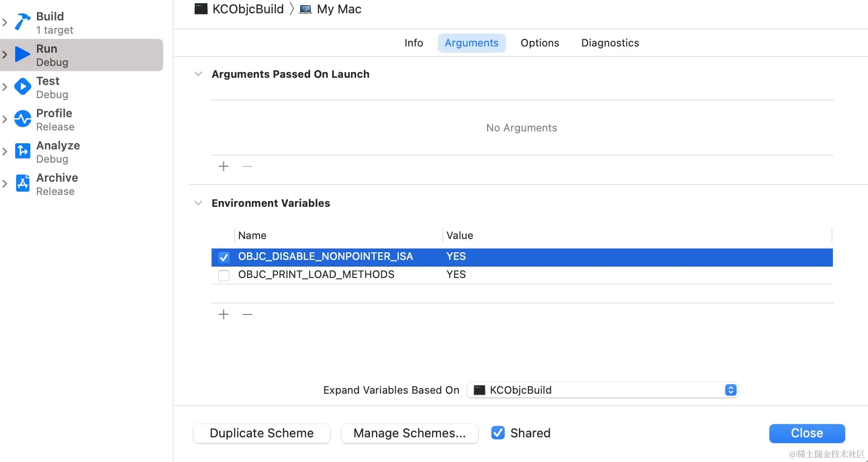Toggle the Shared scheme checkbox
This screenshot has width=868, height=462.
(498, 433)
